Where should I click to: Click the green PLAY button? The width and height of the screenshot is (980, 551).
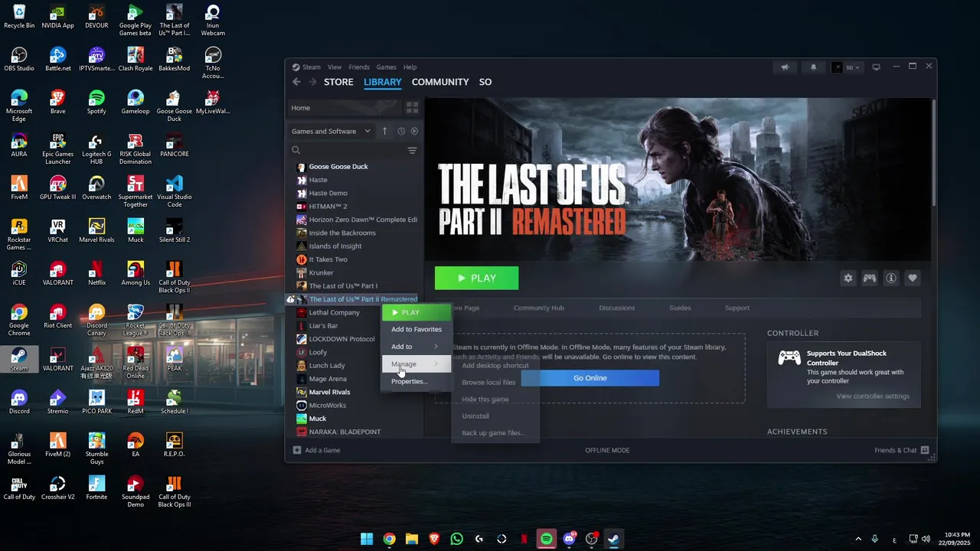[476, 278]
